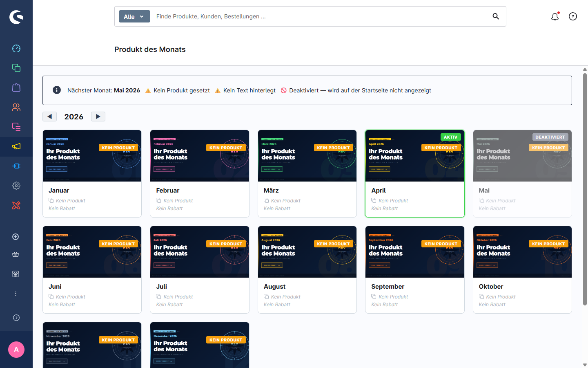Switch to the previous year with the left arrow

tap(49, 116)
